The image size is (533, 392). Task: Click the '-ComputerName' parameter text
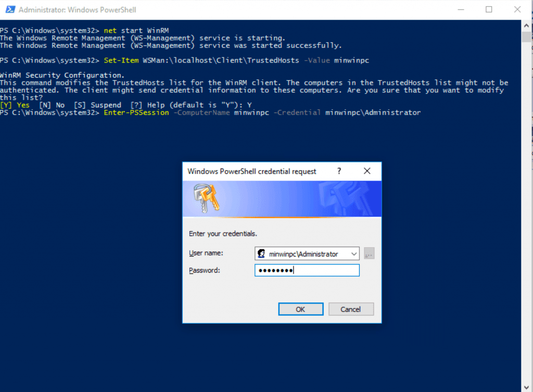(x=201, y=112)
